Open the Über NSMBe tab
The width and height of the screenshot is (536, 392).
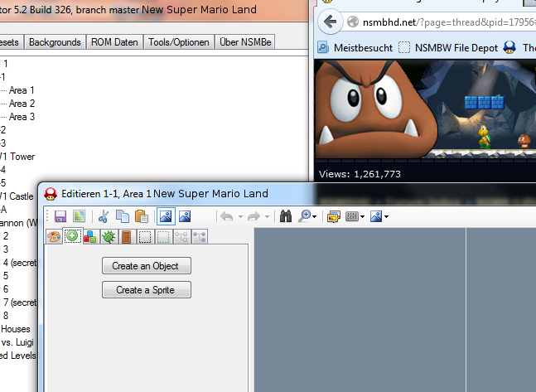245,42
